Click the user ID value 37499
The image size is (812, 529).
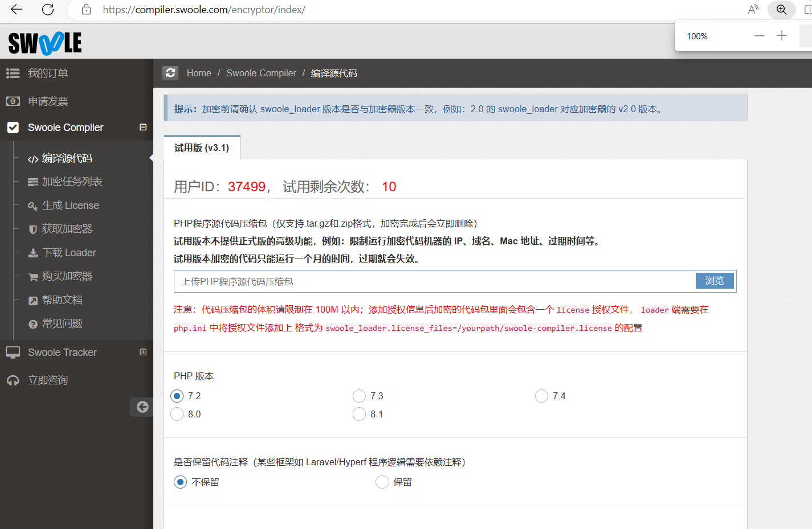tap(247, 187)
